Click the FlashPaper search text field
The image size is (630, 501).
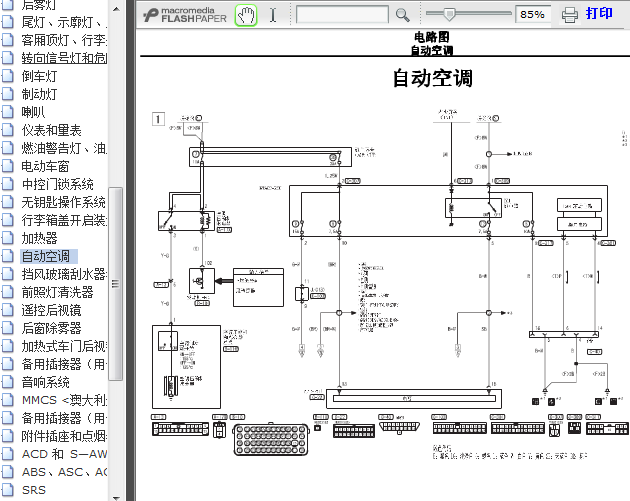342,14
